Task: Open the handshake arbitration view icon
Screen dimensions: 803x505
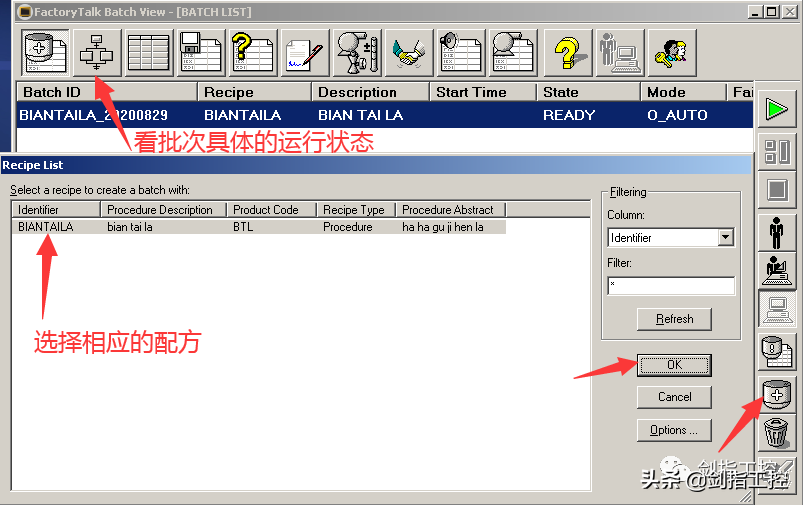Action: (408, 52)
